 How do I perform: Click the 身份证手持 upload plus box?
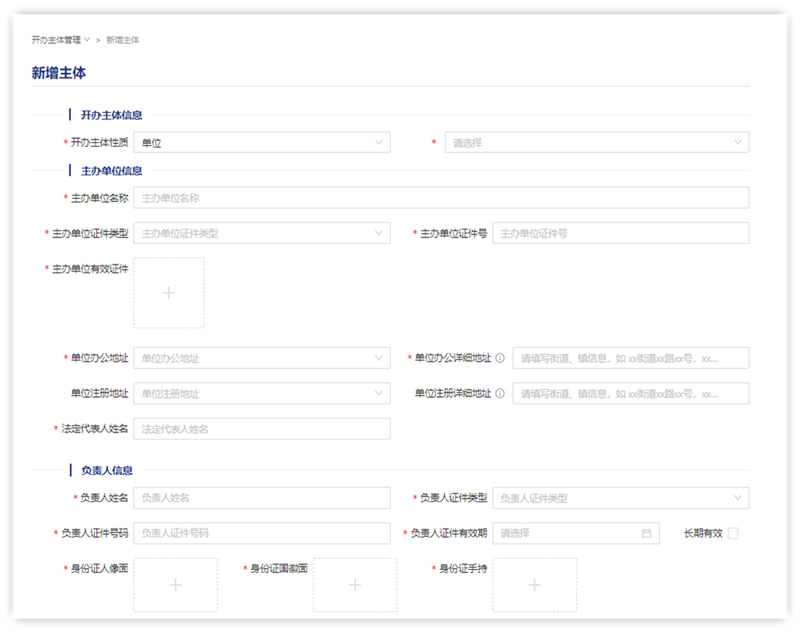coord(534,585)
